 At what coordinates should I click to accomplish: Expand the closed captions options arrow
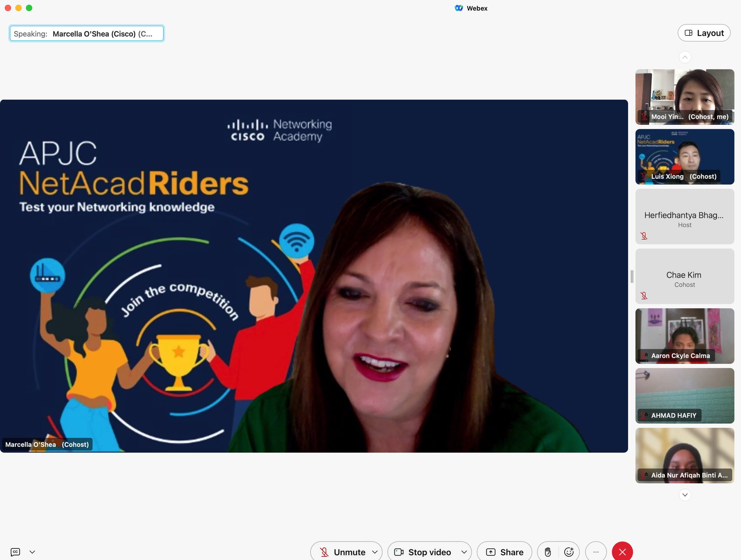tap(32, 552)
